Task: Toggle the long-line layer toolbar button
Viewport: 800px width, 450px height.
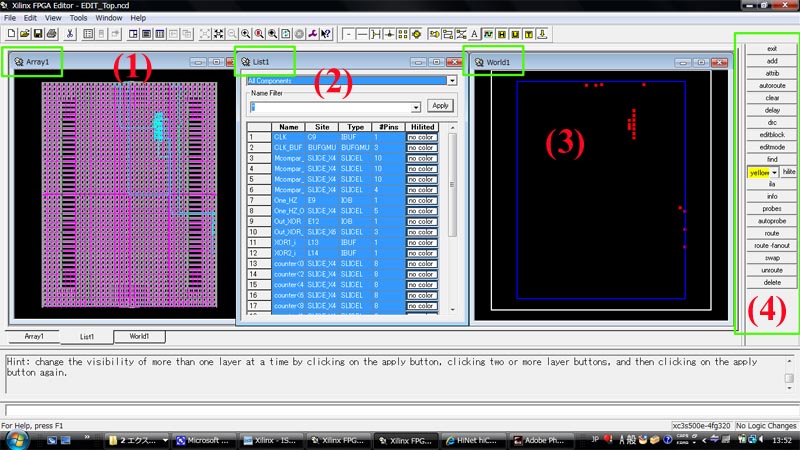Action: [362, 34]
